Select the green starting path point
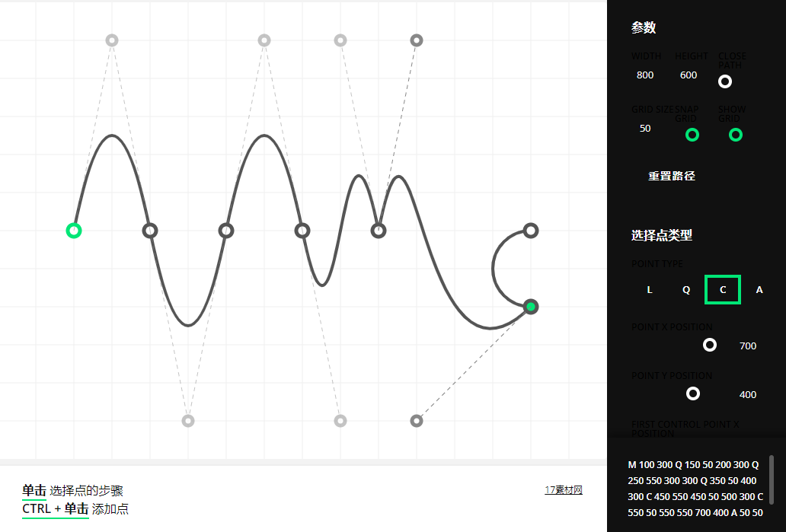Screen dimensions: 786x532 [x=74, y=231]
